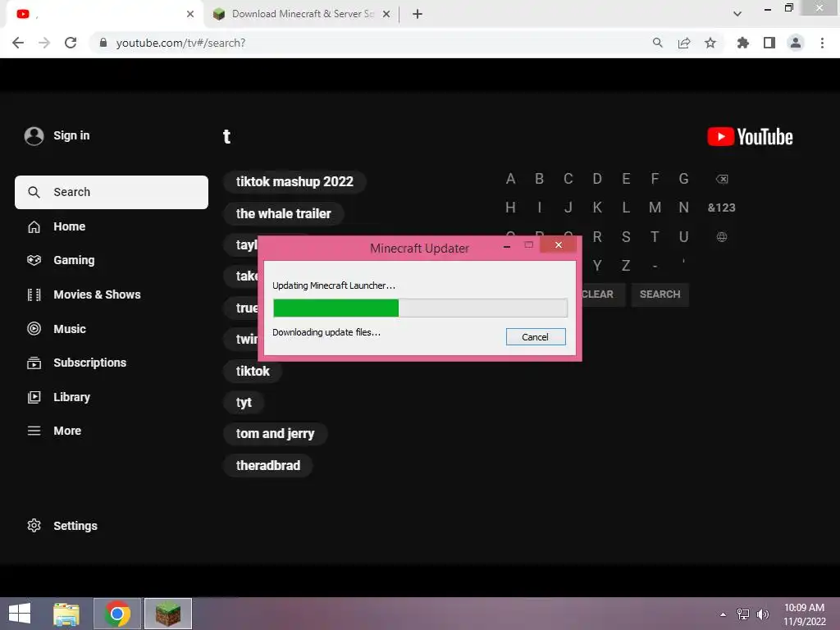Click the Library icon
840x630 pixels.
point(34,397)
